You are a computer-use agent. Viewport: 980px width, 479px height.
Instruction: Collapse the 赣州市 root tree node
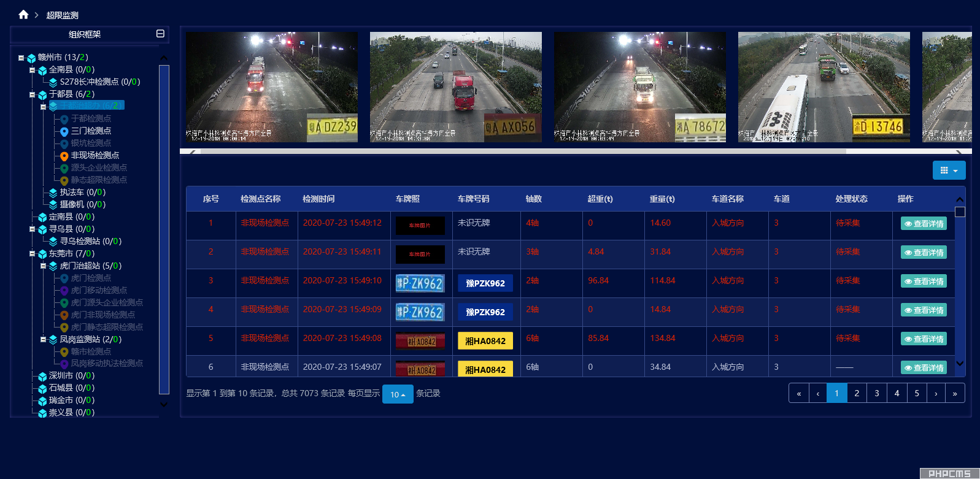pyautogui.click(x=21, y=58)
